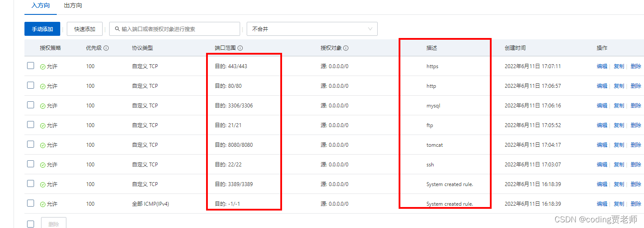Click 编辑 for the mysql rule
This screenshot has width=644, height=228.
click(602, 106)
